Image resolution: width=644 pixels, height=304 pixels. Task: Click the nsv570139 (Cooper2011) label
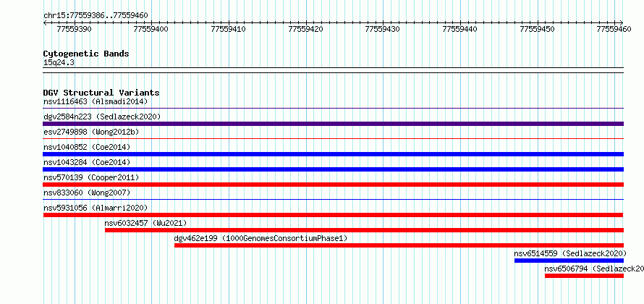click(x=91, y=177)
